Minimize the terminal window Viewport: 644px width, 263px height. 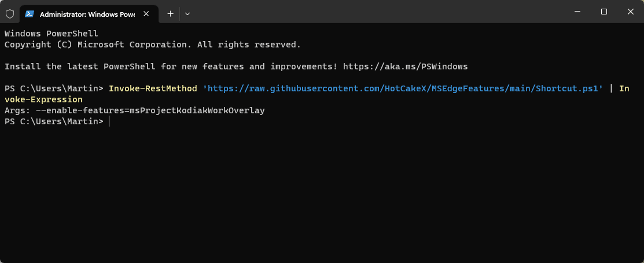577,12
